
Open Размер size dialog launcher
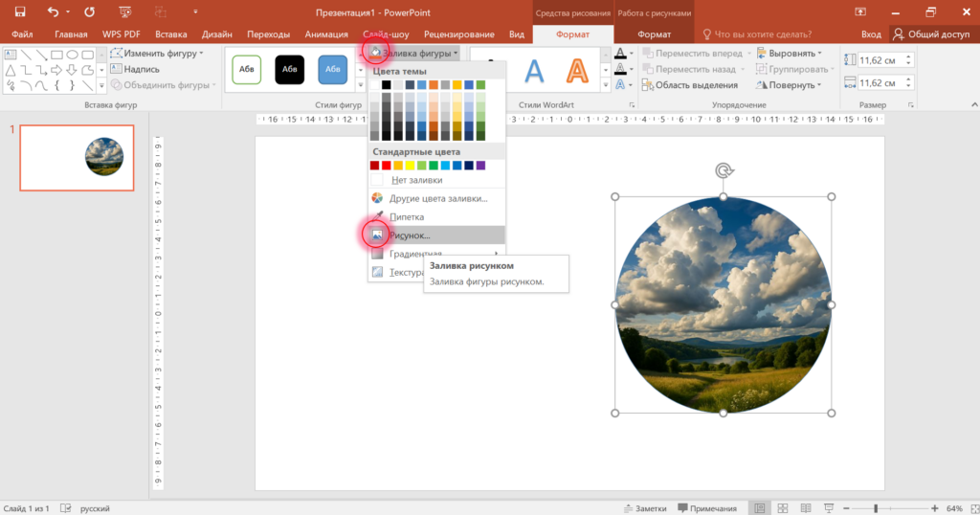point(911,105)
